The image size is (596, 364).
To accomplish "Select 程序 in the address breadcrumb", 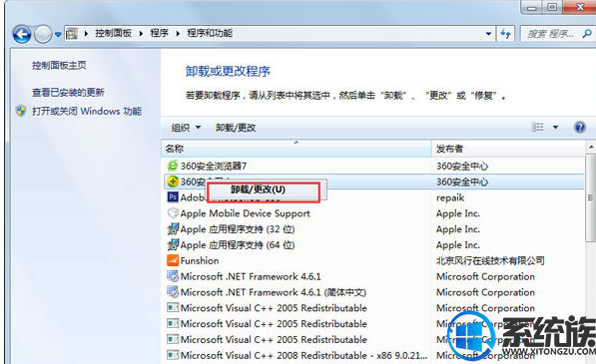I will (x=160, y=33).
